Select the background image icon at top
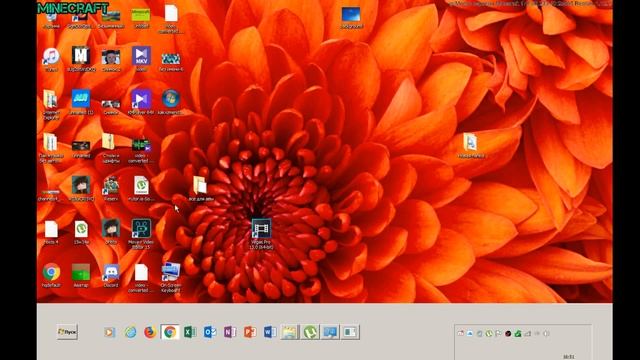This screenshot has height=360, width=640. click(351, 18)
